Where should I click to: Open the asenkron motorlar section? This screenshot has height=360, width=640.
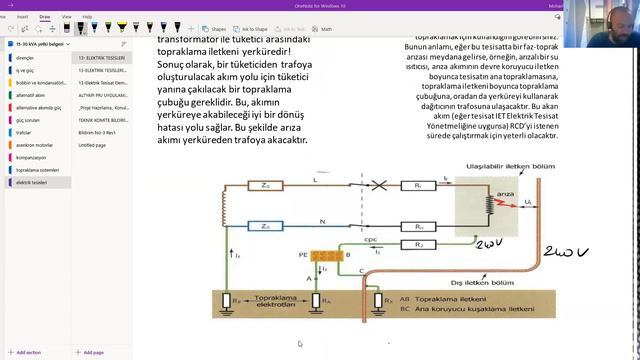tap(39, 145)
